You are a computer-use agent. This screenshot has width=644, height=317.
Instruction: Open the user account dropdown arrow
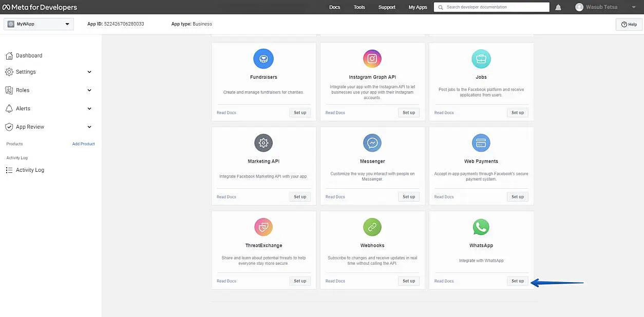point(633,7)
